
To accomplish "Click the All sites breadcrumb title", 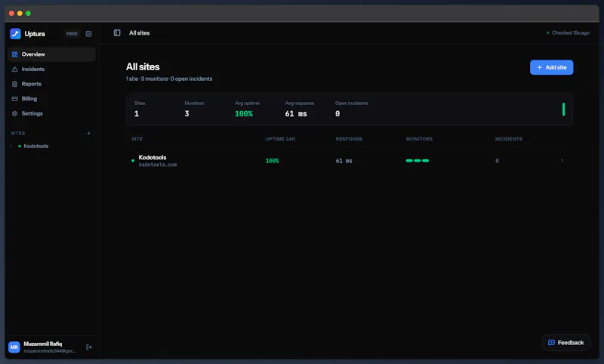I will pyautogui.click(x=140, y=33).
